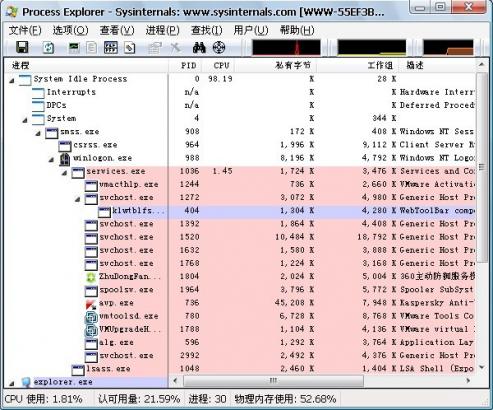Click the horizontal scrollbar right arrow
The image size is (493, 410).
click(x=468, y=380)
